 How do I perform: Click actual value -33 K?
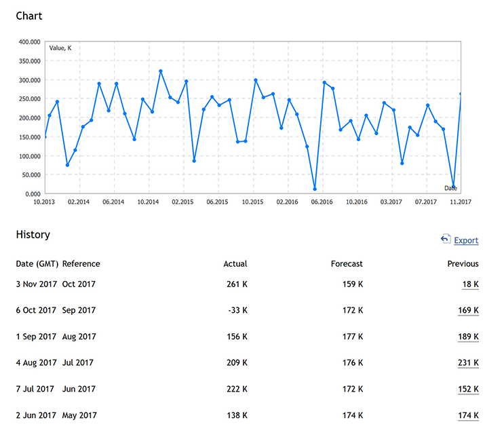(238, 310)
